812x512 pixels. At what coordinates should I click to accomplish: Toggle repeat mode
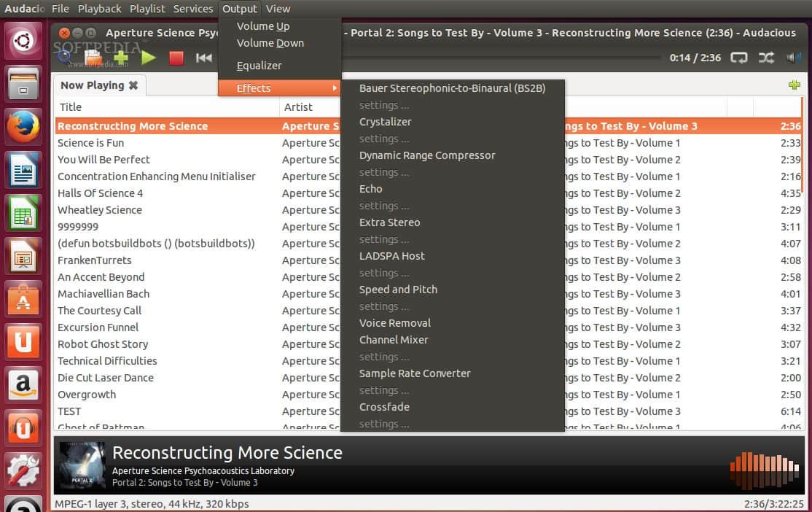739,58
